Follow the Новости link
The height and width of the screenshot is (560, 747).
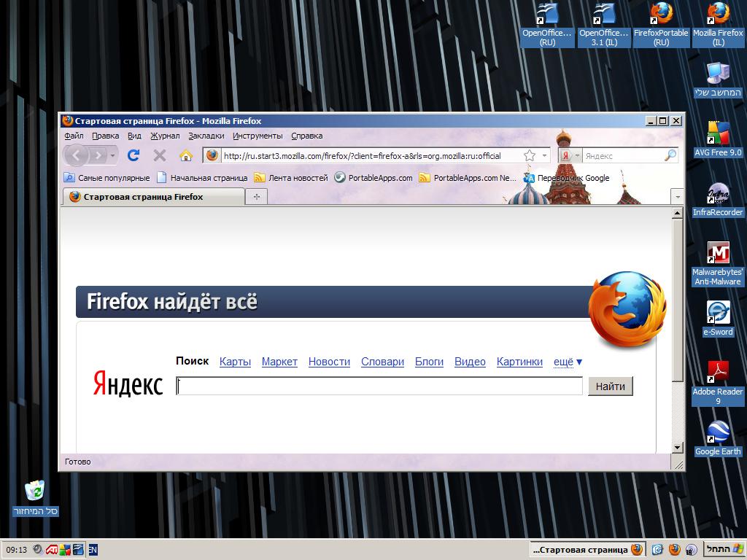[329, 362]
